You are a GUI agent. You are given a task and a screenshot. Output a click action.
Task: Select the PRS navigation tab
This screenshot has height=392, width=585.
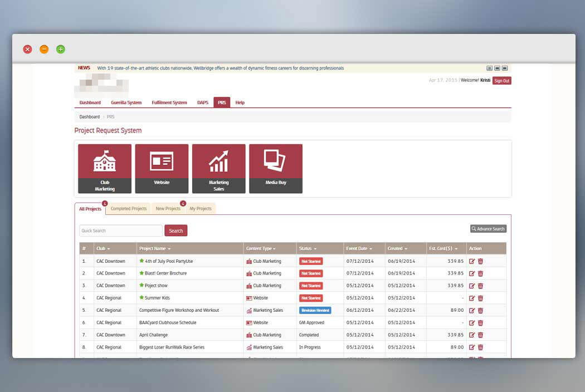pos(222,102)
